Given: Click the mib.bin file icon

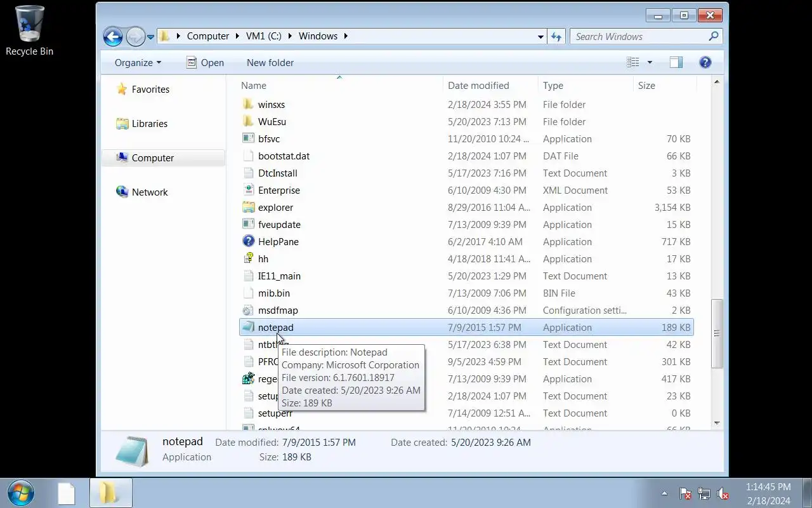Looking at the screenshot, I should tap(248, 293).
